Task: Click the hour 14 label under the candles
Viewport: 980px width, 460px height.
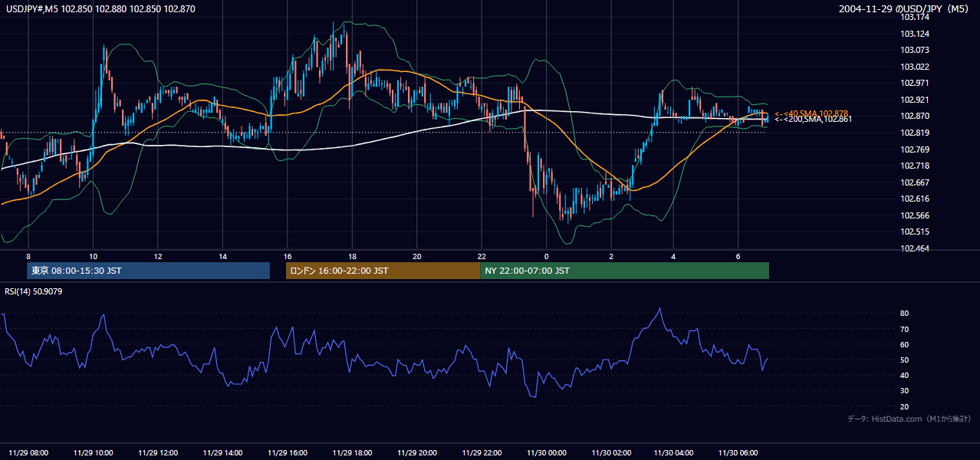Action: pyautogui.click(x=222, y=255)
